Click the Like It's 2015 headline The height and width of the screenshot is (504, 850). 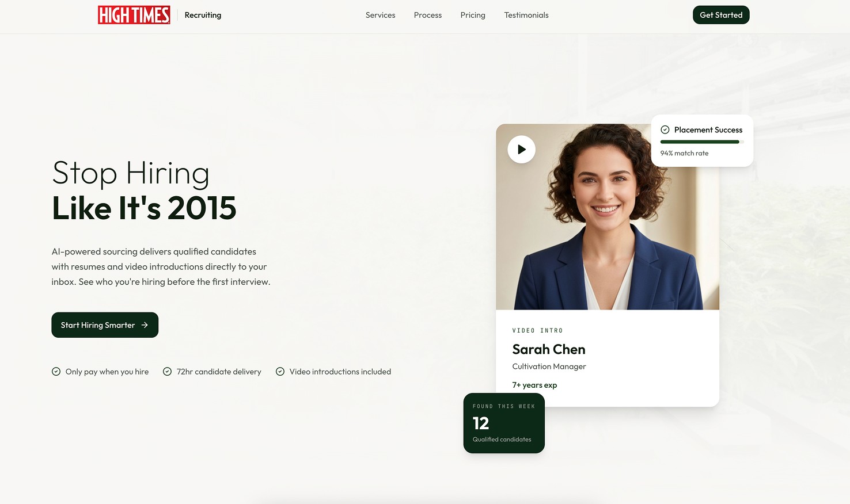click(x=144, y=208)
